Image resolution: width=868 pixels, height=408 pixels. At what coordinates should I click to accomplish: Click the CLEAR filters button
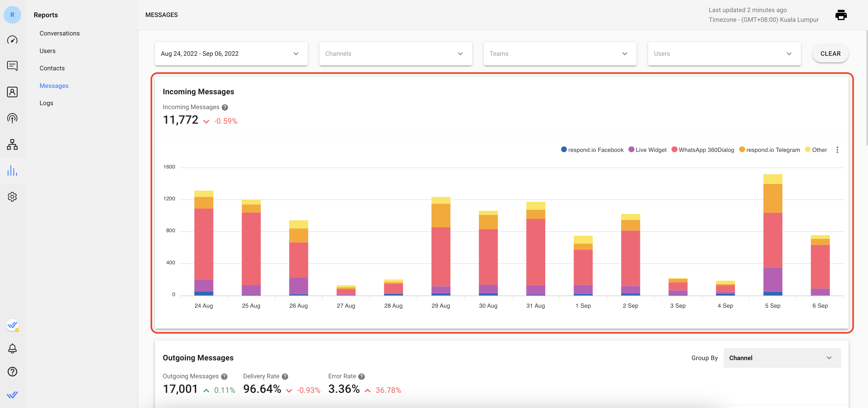click(830, 54)
